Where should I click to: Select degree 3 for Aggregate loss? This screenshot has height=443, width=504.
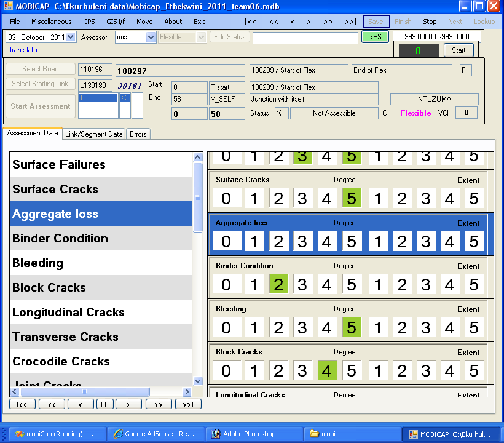pos(302,241)
